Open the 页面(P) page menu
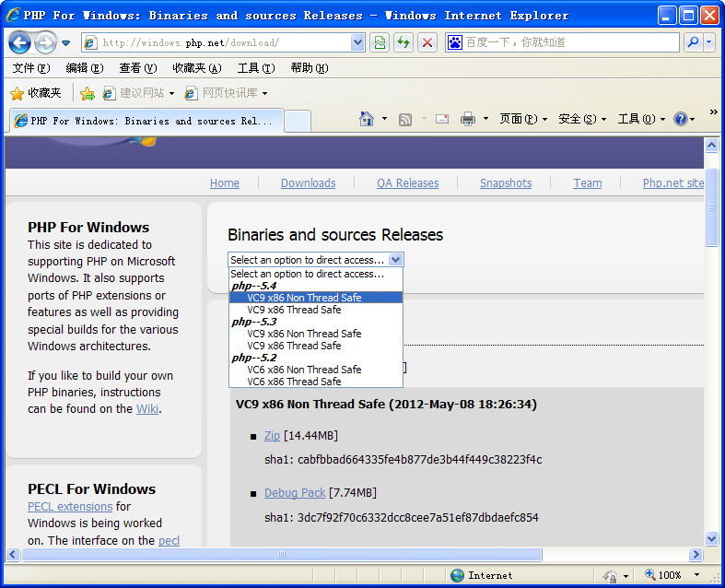 (523, 120)
